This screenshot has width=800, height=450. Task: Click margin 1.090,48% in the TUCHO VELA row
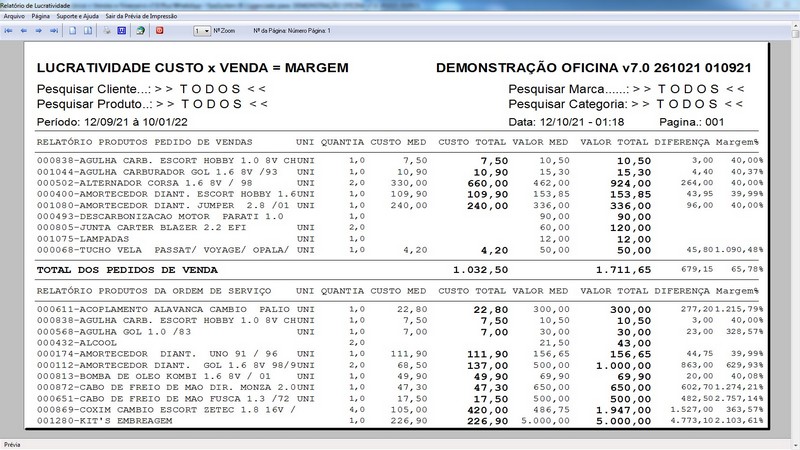739,250
